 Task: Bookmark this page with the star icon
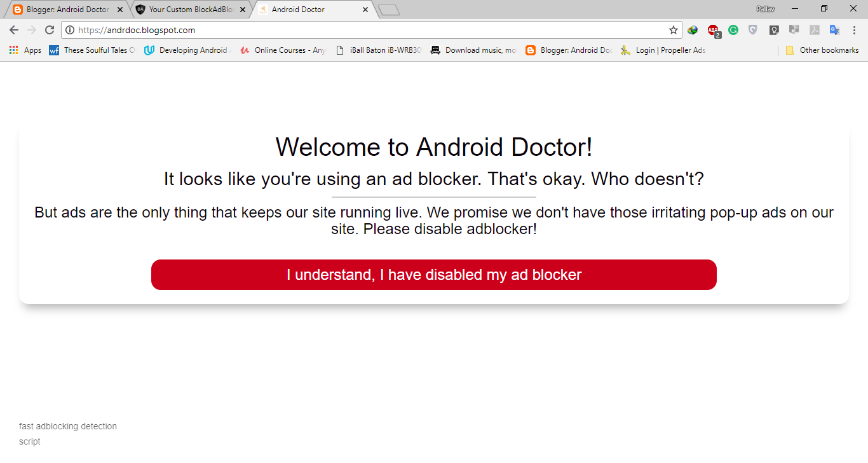pos(674,30)
